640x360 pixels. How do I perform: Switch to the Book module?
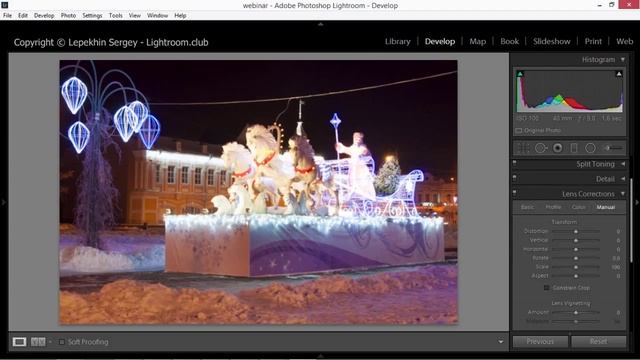(x=509, y=42)
